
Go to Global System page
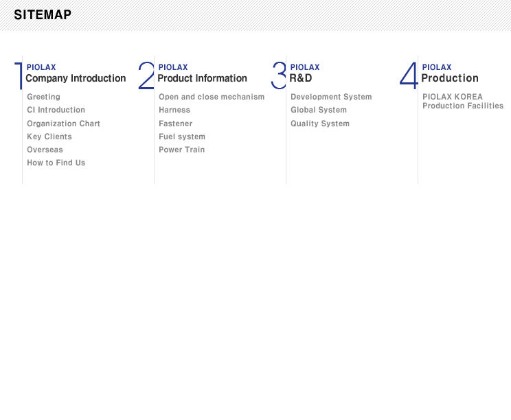pyautogui.click(x=319, y=110)
